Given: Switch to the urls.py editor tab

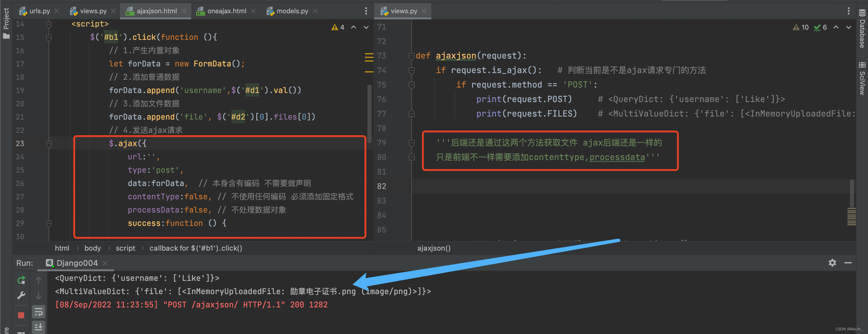Looking at the screenshot, I should pyautogui.click(x=35, y=11).
